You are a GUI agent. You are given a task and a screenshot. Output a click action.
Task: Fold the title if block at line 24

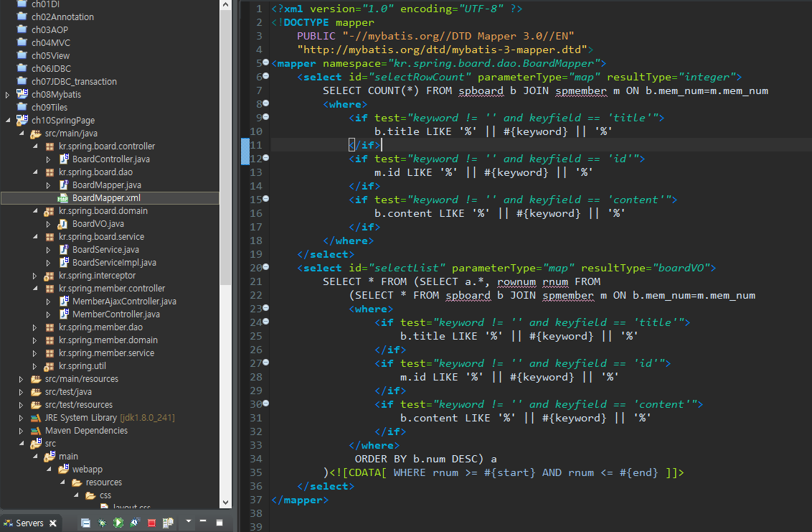[x=265, y=322]
